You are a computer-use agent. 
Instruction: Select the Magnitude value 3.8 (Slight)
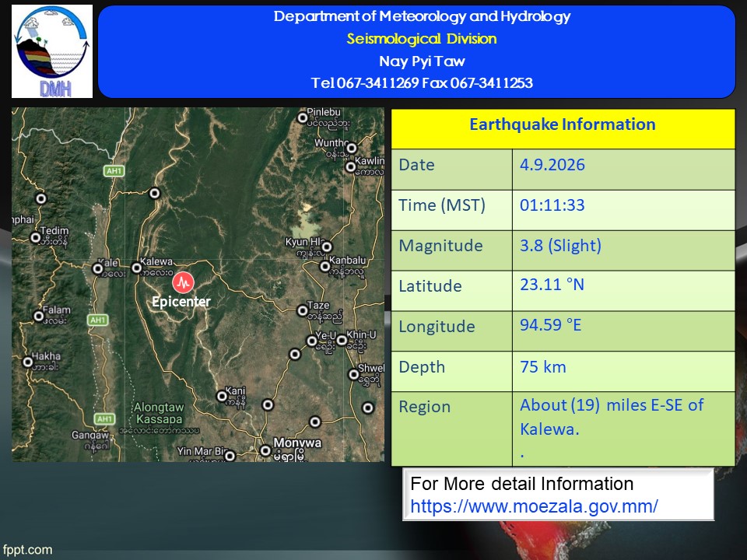pyautogui.click(x=560, y=246)
